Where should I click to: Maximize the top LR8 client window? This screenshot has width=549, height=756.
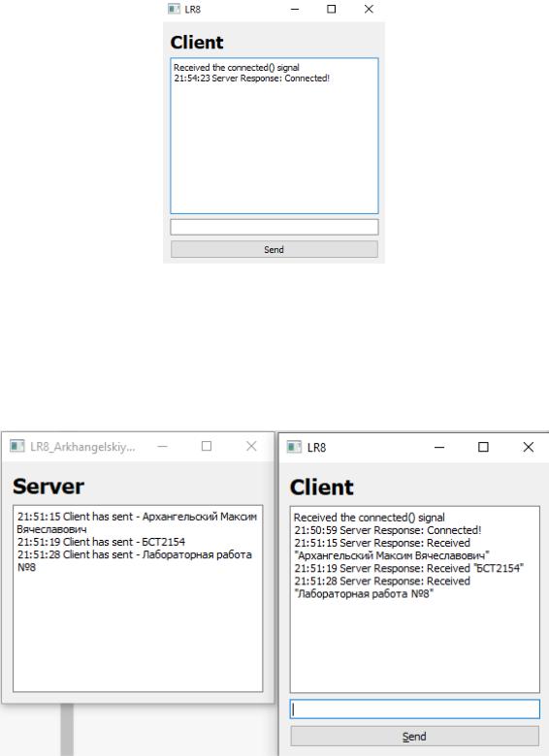pyautogui.click(x=332, y=9)
